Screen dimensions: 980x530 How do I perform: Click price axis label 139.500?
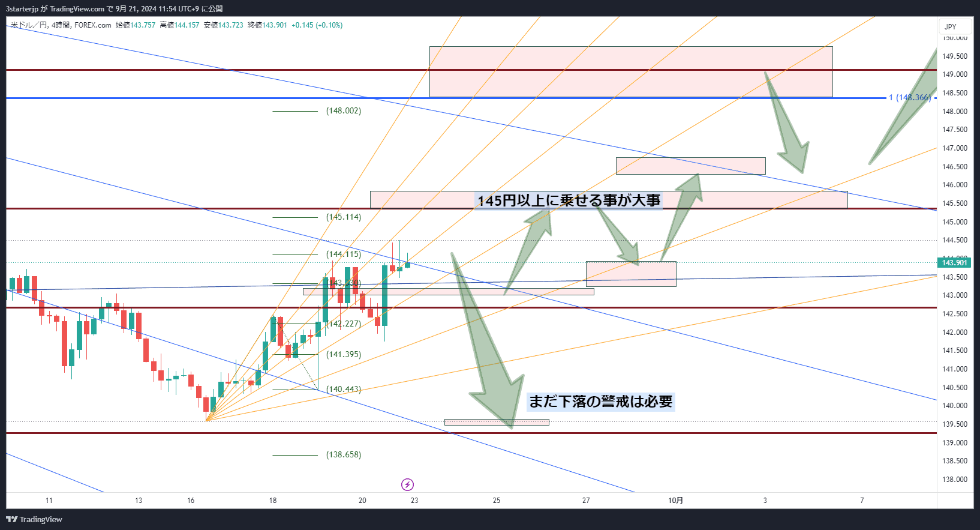pos(955,424)
